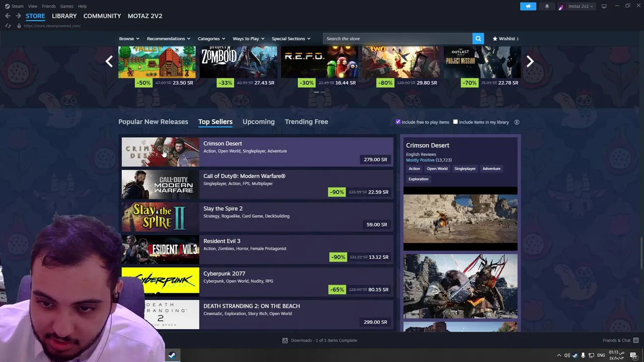The image size is (644, 362).
Task: Open the volume speaker tray icon
Action: coord(567,355)
